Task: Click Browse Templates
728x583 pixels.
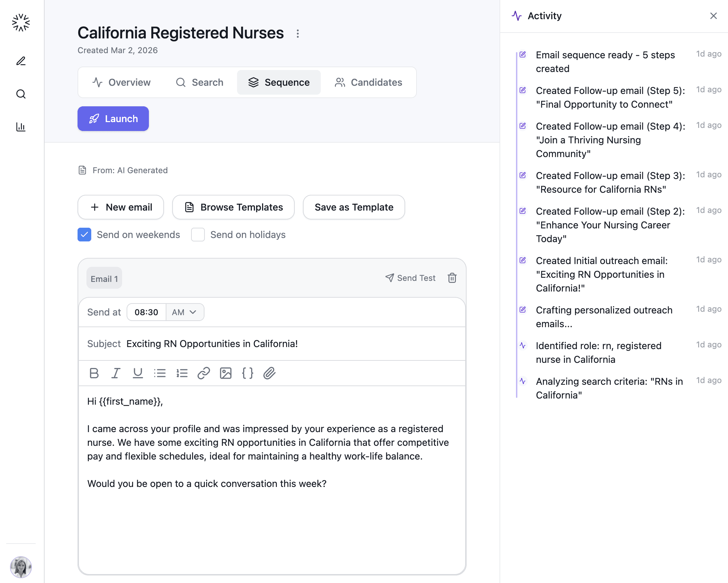Action: [x=233, y=207]
